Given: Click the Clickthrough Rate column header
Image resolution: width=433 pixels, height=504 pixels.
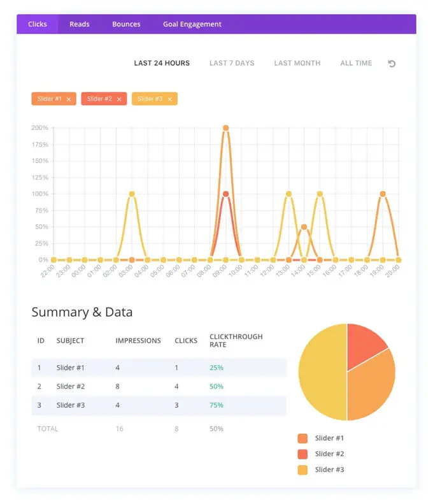Looking at the screenshot, I should tap(236, 341).
